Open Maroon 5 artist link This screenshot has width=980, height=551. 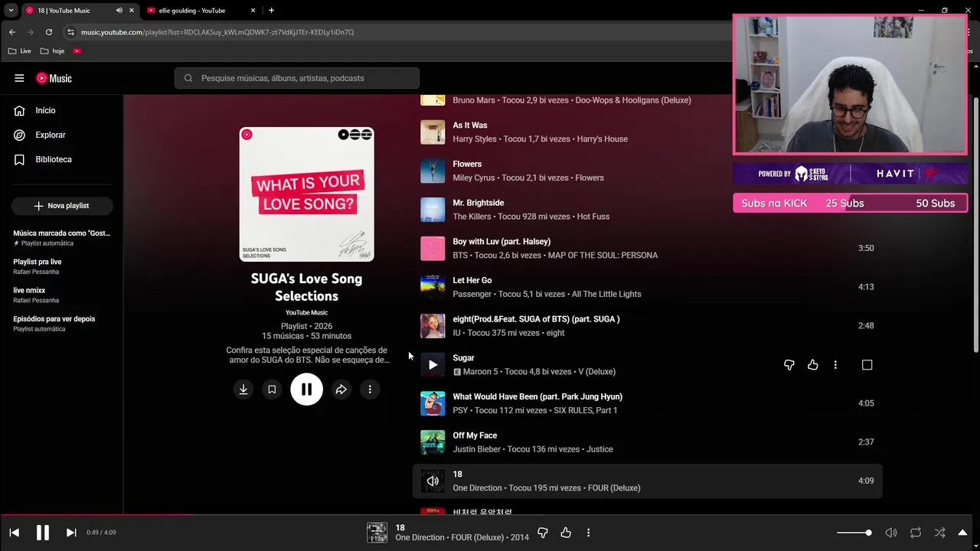pyautogui.click(x=480, y=372)
